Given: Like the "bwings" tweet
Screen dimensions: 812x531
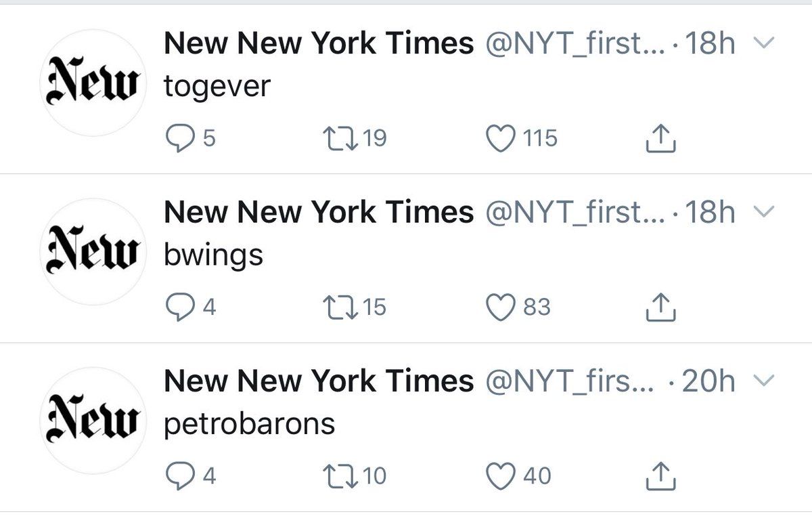Looking at the screenshot, I should point(501,307).
